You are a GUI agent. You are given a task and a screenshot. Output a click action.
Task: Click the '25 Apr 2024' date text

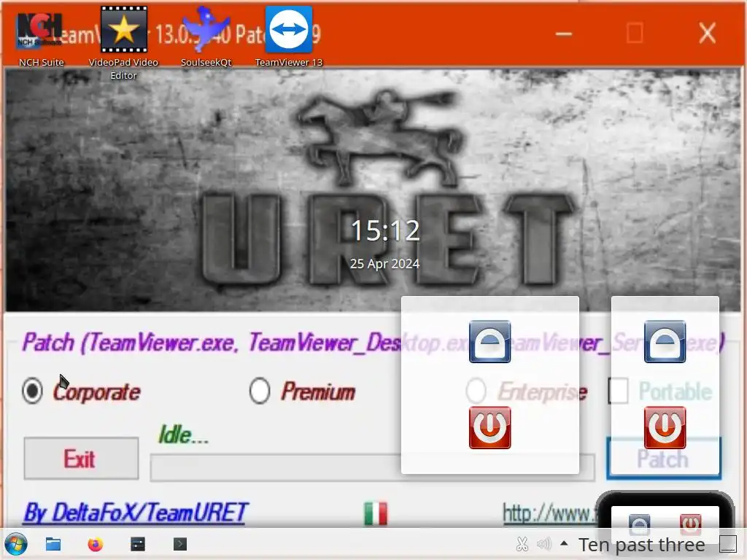click(x=385, y=264)
